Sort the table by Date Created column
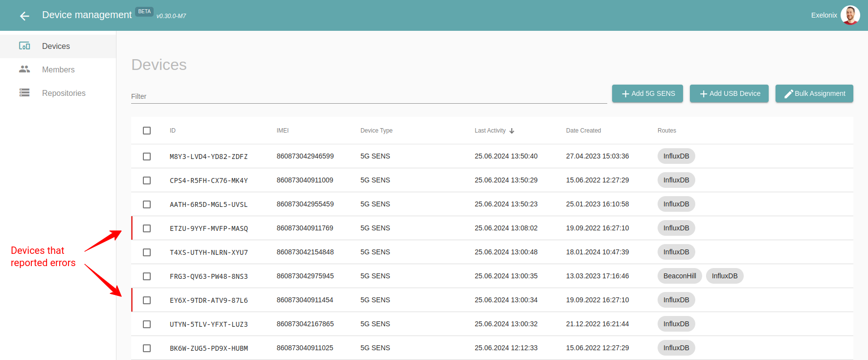 583,131
